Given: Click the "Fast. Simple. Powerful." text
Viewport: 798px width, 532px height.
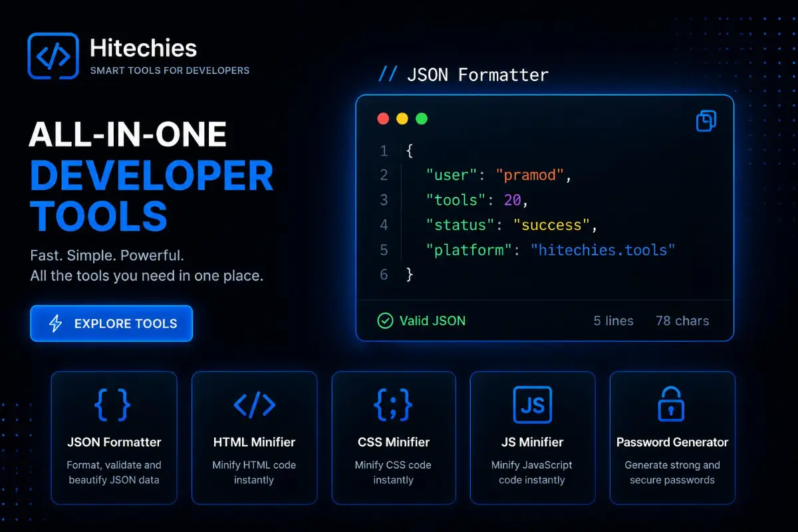Looking at the screenshot, I should pyautogui.click(x=107, y=256).
